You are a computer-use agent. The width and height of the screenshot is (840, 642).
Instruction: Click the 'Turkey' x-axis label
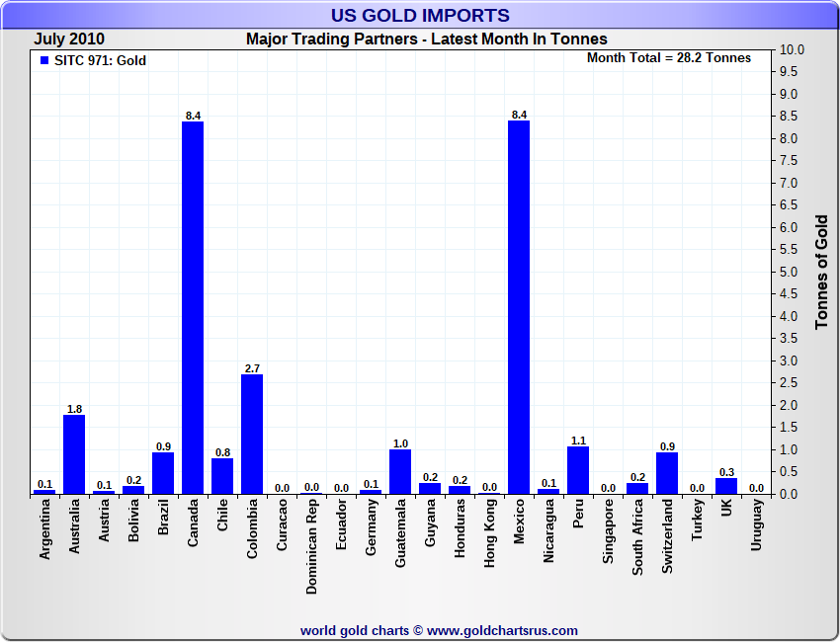(x=697, y=520)
